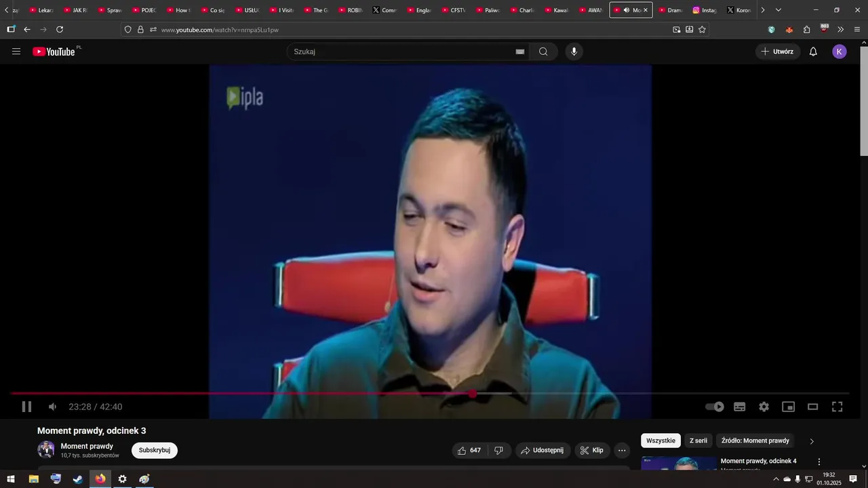Show more filter chips with right arrow

812,441
